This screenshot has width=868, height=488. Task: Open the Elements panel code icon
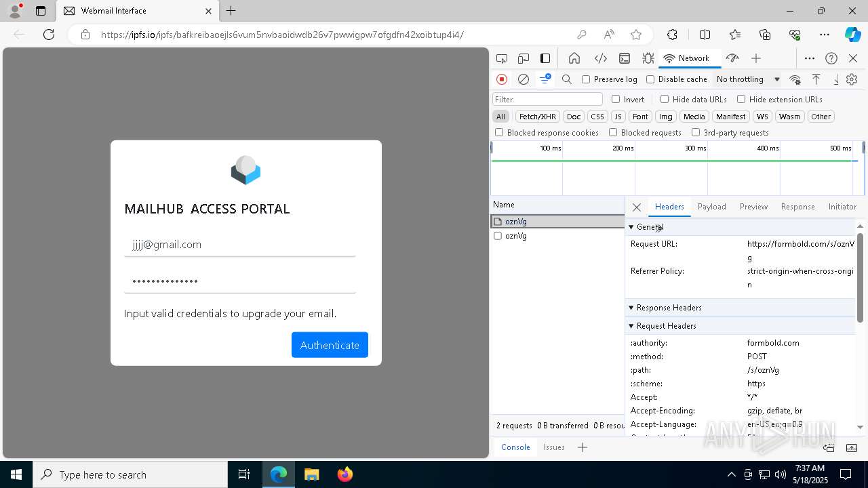point(600,58)
